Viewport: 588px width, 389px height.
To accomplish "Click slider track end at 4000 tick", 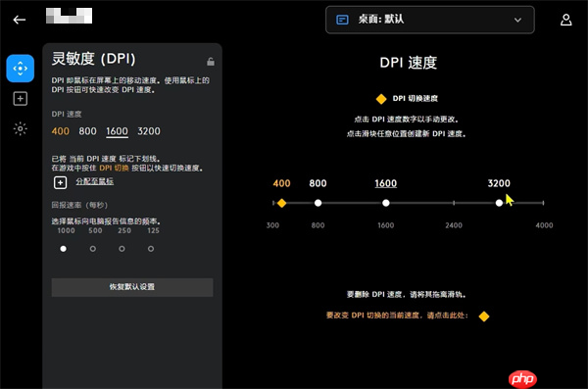I will (x=543, y=203).
